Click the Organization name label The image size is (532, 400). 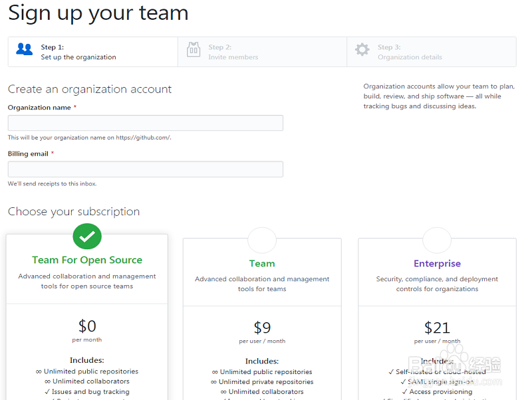pyautogui.click(x=39, y=108)
